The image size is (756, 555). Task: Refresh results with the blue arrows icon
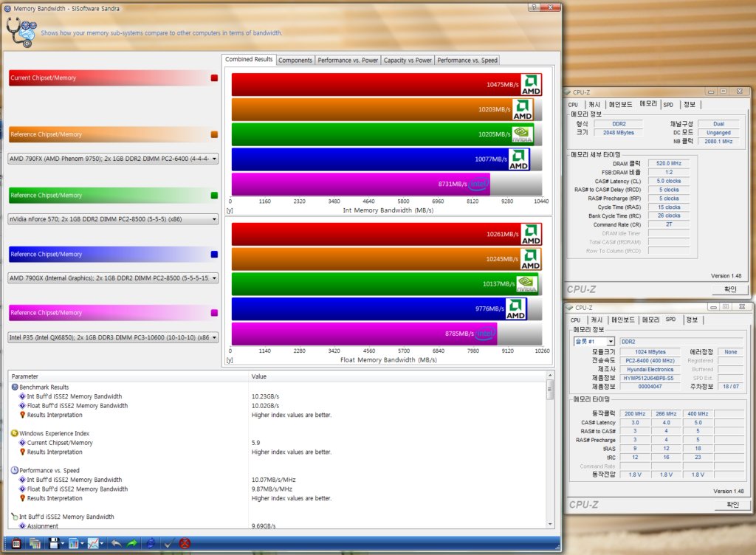[x=151, y=543]
